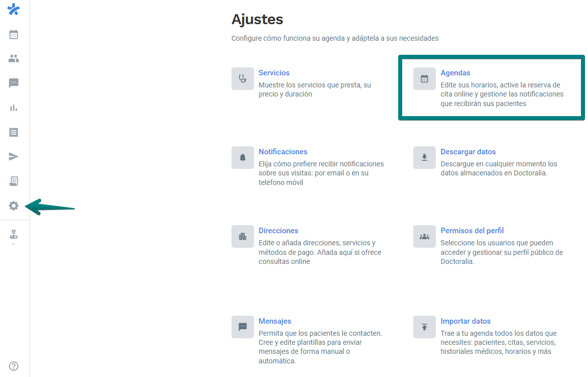Click the highlighted Agendas card
The height and width of the screenshot is (377, 588).
point(491,87)
